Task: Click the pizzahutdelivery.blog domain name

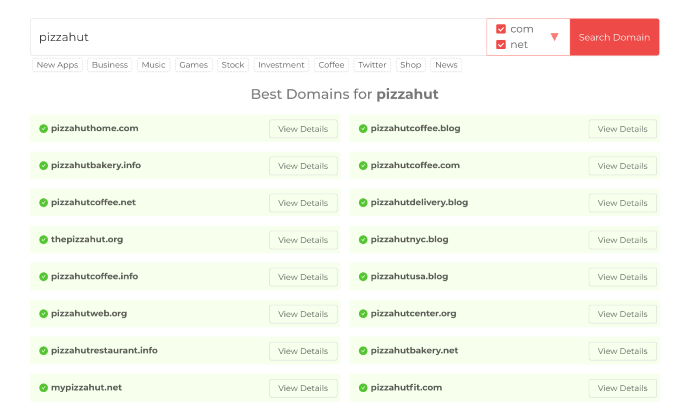Action: click(x=419, y=203)
